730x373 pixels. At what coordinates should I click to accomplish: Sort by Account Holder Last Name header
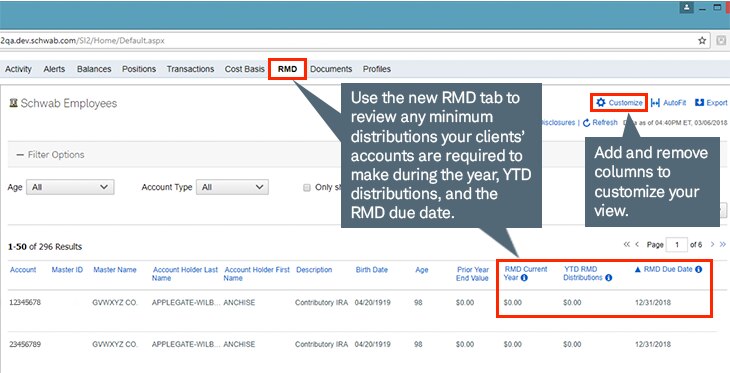point(185,274)
